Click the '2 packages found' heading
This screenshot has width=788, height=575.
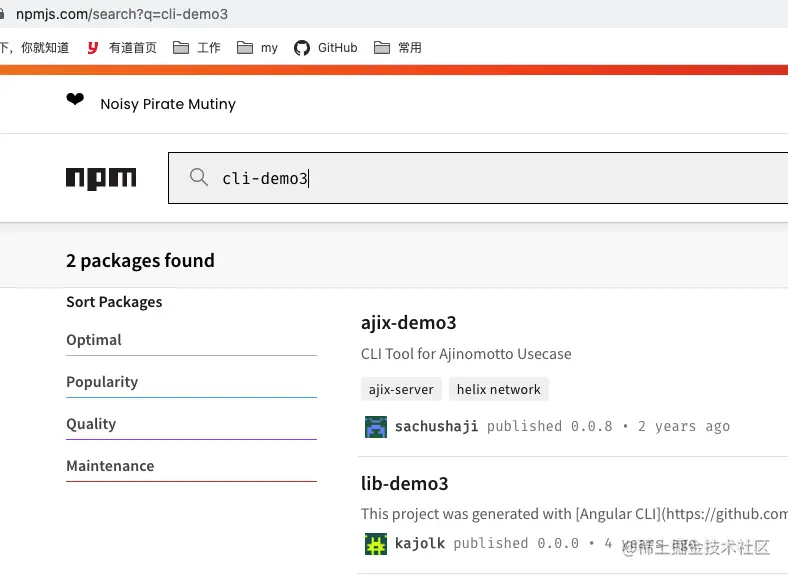140,261
